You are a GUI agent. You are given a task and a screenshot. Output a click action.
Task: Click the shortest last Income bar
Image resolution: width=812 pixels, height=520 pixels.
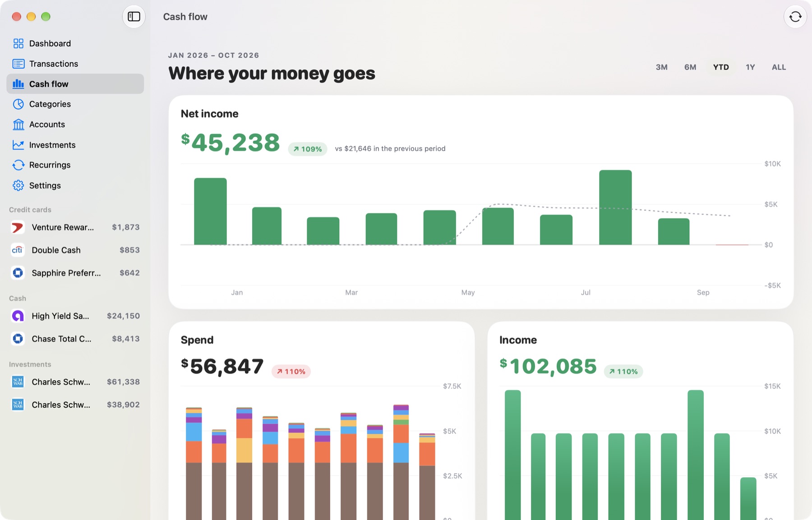(x=748, y=498)
